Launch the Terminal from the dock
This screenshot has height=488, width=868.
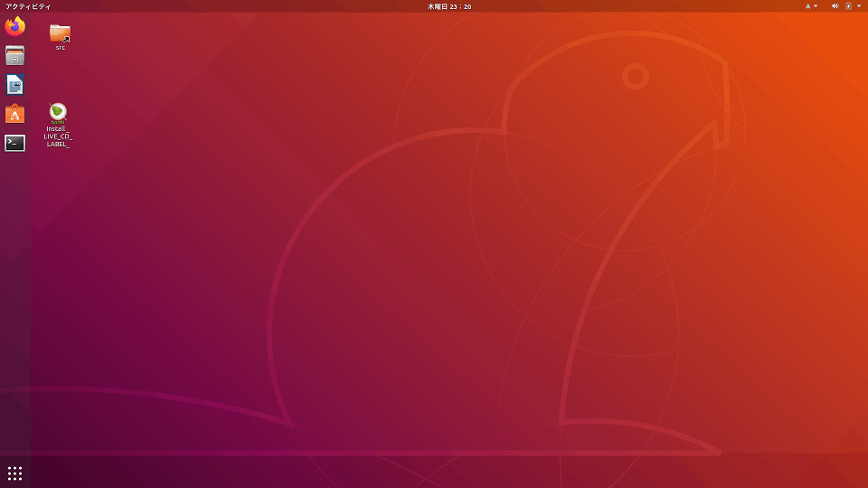pos(15,144)
